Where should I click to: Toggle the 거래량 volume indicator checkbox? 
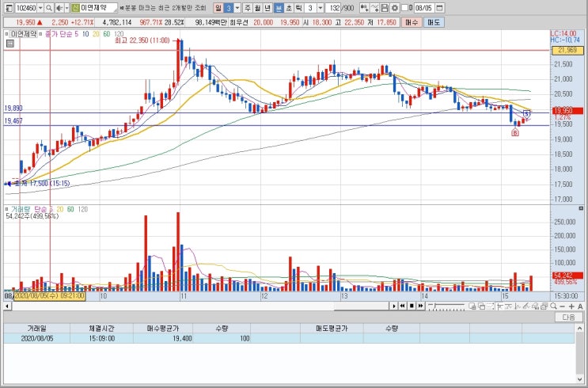(6, 209)
